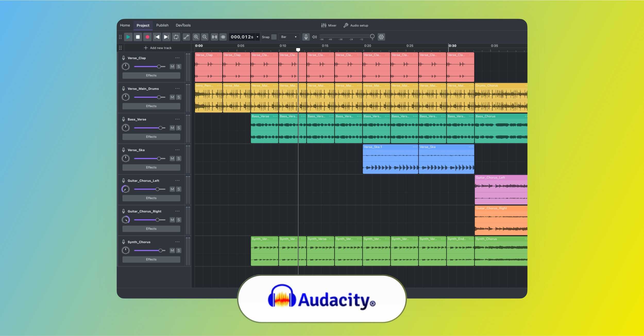This screenshot has width=644, height=336.
Task: Select the envelope automation tool
Action: pos(186,37)
